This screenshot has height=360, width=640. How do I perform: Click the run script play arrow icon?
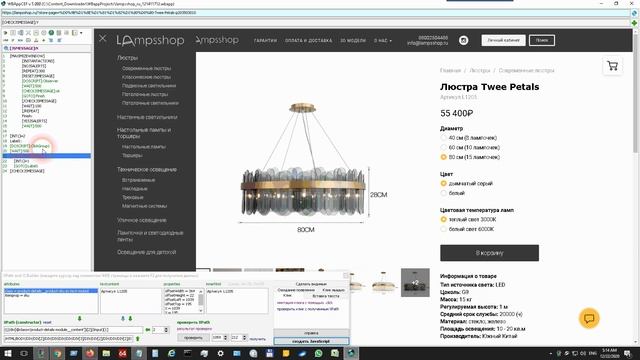pyautogui.click(x=5, y=33)
